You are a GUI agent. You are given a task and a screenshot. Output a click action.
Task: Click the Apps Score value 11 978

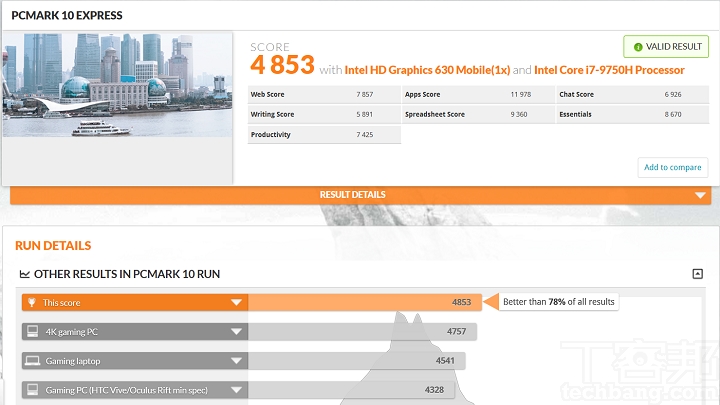pyautogui.click(x=521, y=94)
